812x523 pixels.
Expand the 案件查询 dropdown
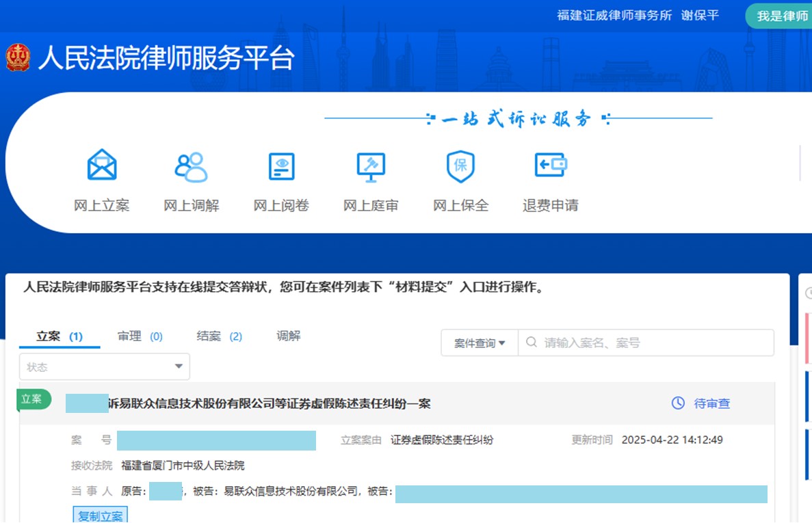click(480, 343)
